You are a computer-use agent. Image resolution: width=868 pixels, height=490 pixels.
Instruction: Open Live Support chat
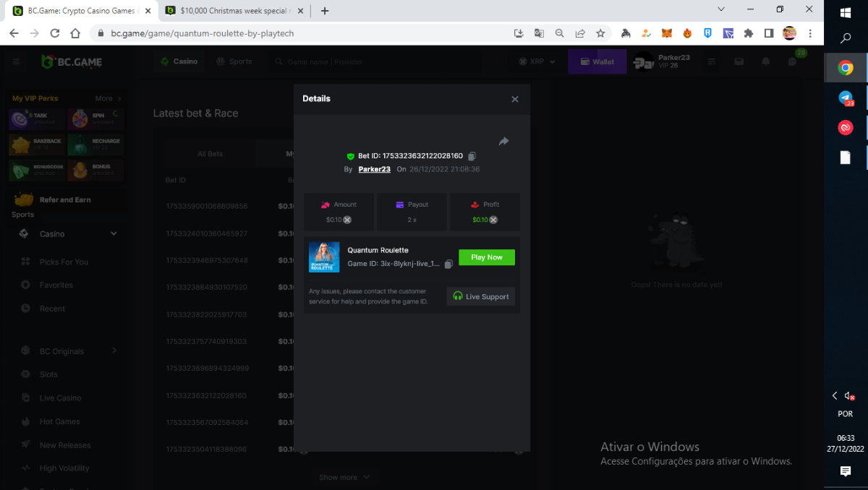(481, 296)
